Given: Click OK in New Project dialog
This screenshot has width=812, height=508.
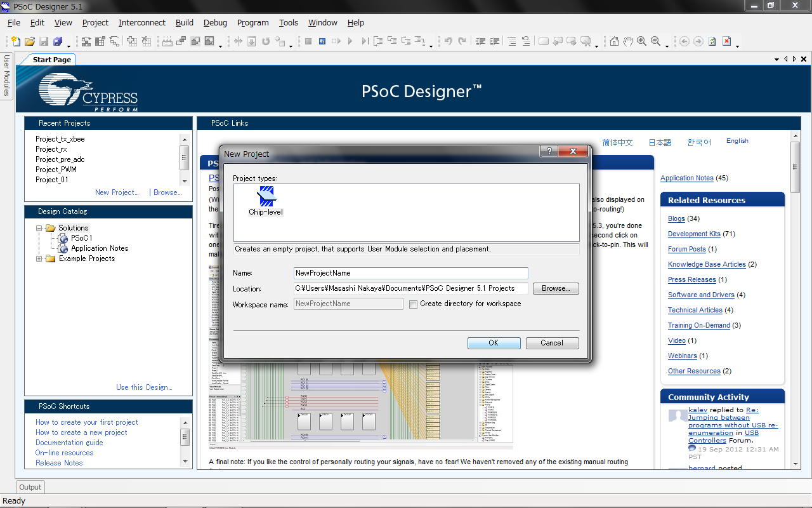Looking at the screenshot, I should tap(494, 343).
